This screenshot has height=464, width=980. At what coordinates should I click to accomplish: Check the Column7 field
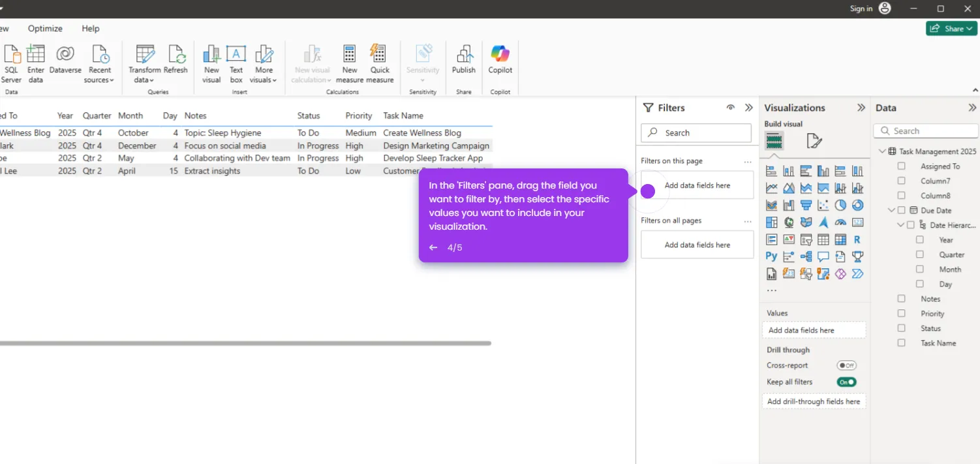902,181
